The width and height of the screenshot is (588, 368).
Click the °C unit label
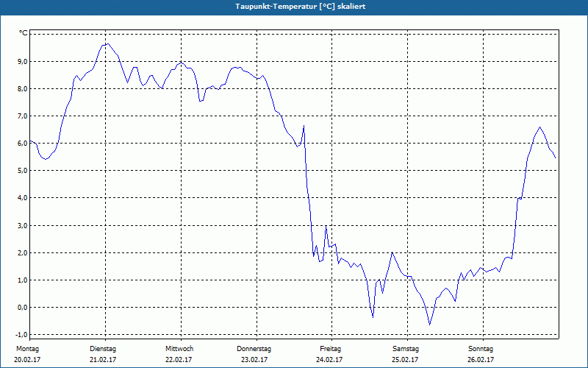point(24,33)
